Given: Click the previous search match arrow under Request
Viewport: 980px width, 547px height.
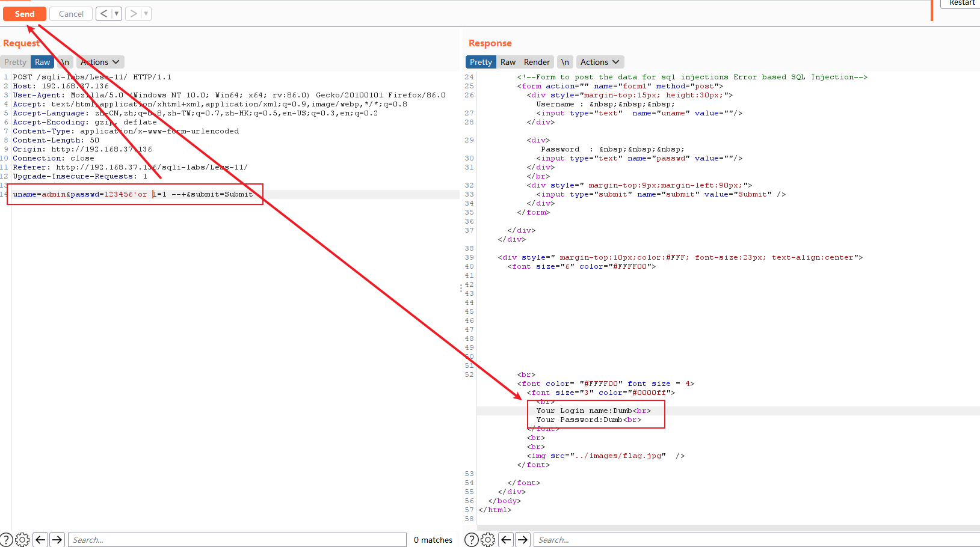Looking at the screenshot, I should pyautogui.click(x=40, y=539).
